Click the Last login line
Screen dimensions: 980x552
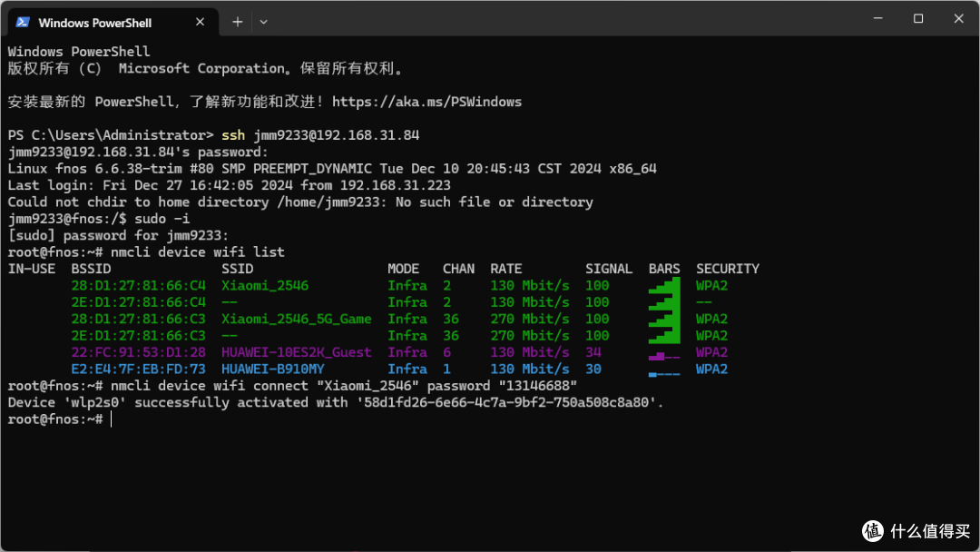tap(229, 186)
